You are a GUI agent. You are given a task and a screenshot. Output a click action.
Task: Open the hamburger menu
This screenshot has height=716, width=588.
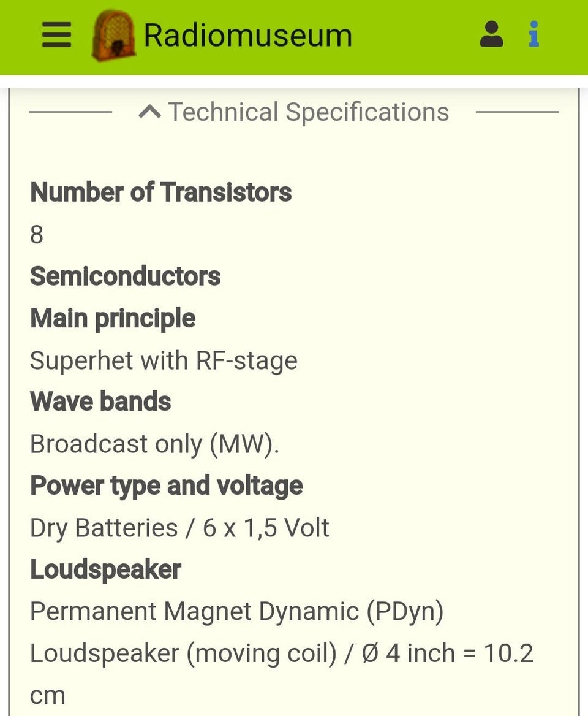point(56,34)
